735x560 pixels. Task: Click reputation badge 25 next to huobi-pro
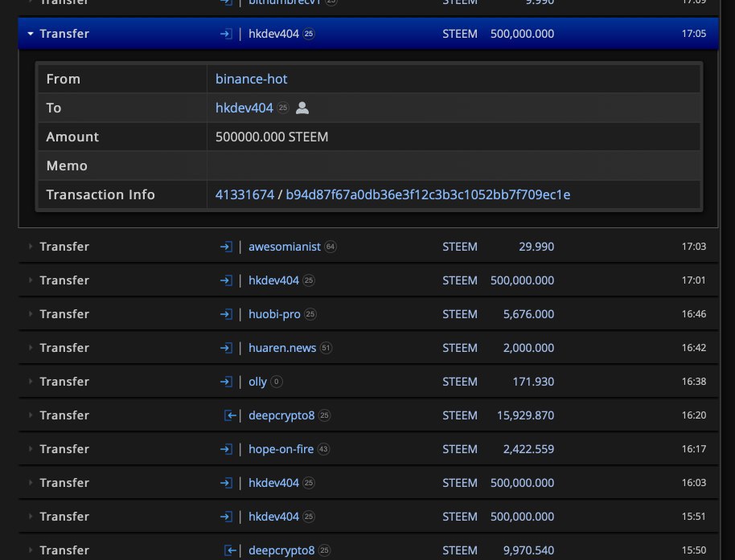click(310, 313)
